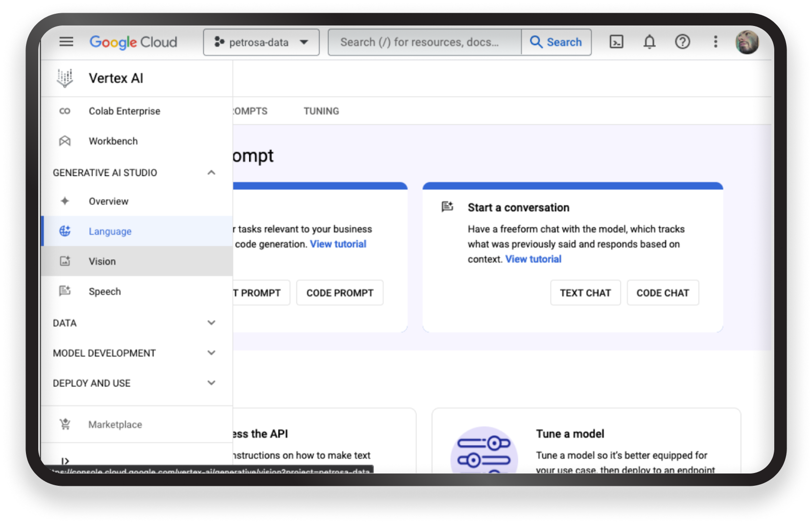The width and height of the screenshot is (812, 524).
Task: Click the user account avatar
Action: [747, 42]
